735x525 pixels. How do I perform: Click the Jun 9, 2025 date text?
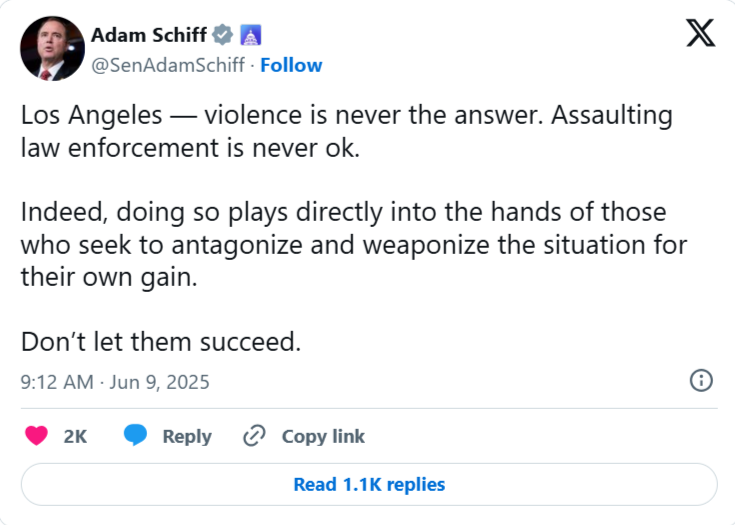159,382
